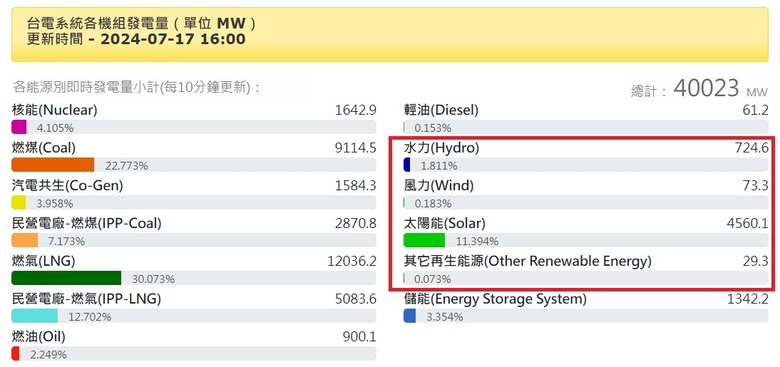Click the light orange IPP-Coal bar
The image size is (780, 367).
[24, 241]
